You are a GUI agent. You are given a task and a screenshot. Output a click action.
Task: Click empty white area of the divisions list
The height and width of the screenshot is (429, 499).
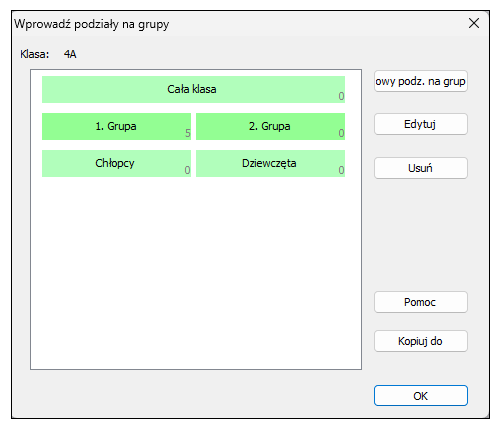point(196,273)
